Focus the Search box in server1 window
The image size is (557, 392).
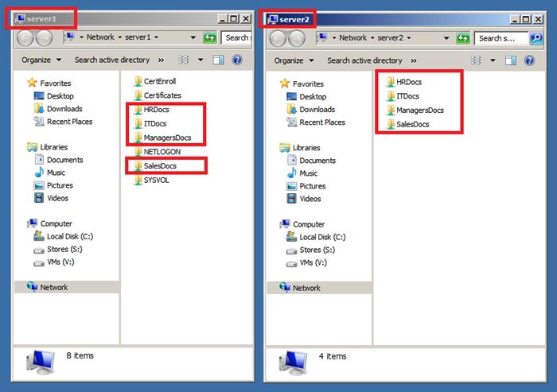pyautogui.click(x=236, y=37)
